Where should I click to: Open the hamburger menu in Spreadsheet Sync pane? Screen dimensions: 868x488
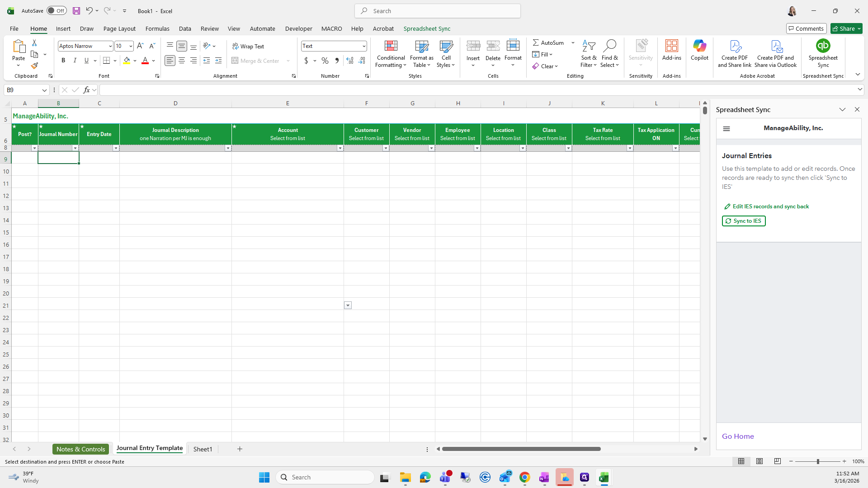point(726,129)
